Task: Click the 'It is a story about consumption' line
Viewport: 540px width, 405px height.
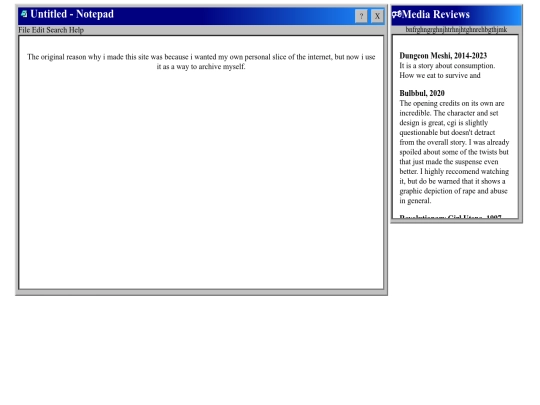Action: point(447,66)
